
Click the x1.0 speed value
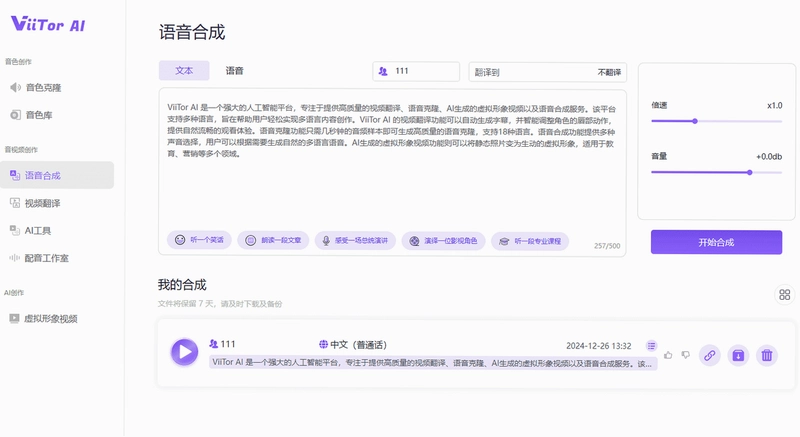coord(774,106)
